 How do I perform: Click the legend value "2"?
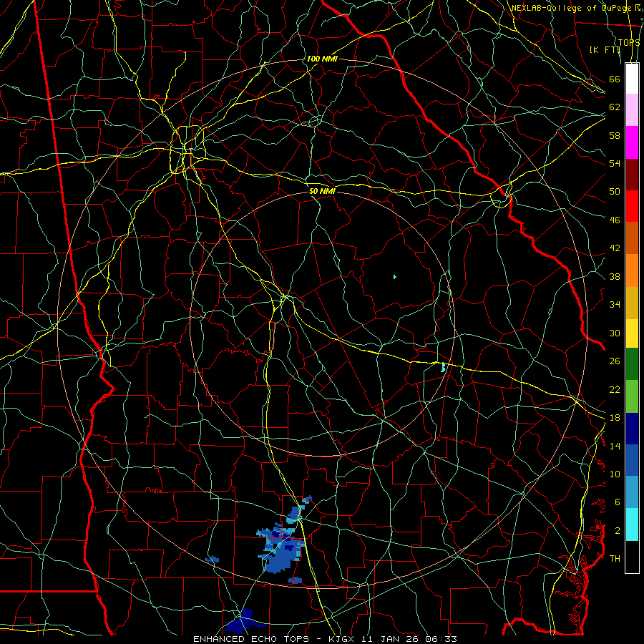(617, 531)
